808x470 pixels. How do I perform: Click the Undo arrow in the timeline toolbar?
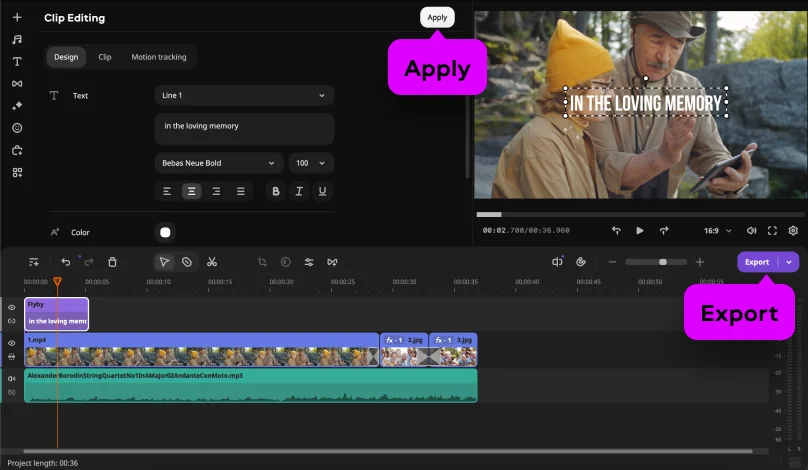66,262
